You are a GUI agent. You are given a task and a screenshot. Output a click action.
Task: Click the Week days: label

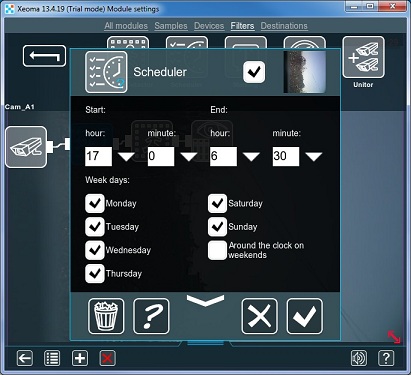point(107,180)
